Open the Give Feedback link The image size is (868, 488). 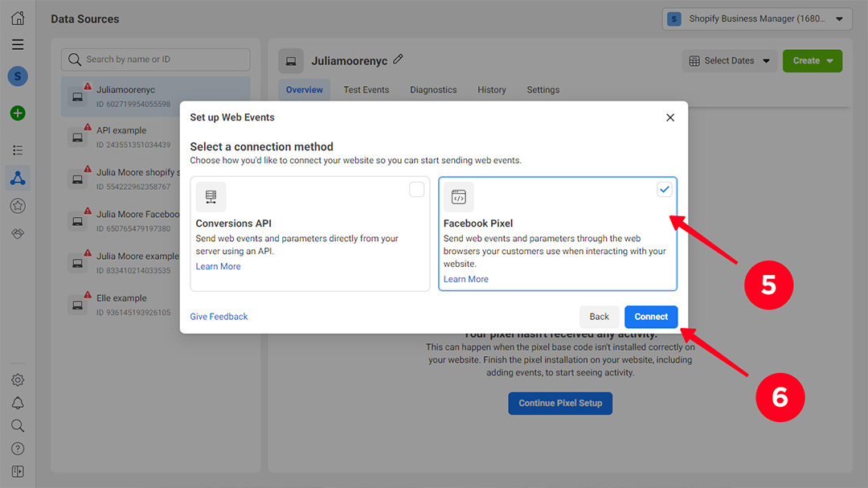coord(219,317)
